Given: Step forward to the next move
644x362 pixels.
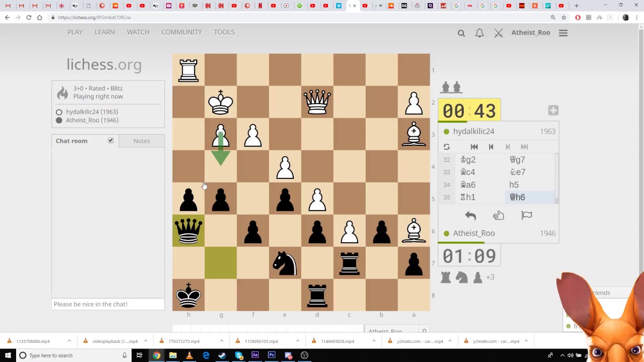Looking at the screenshot, I should click(x=508, y=147).
